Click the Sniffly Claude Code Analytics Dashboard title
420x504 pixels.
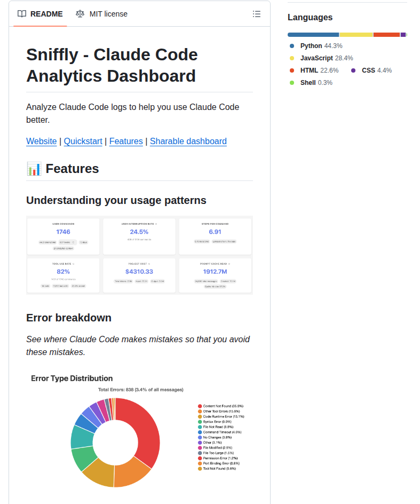(112, 65)
